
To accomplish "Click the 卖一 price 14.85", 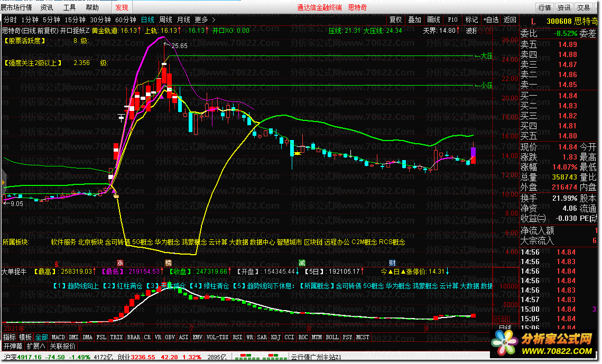I will [568, 85].
